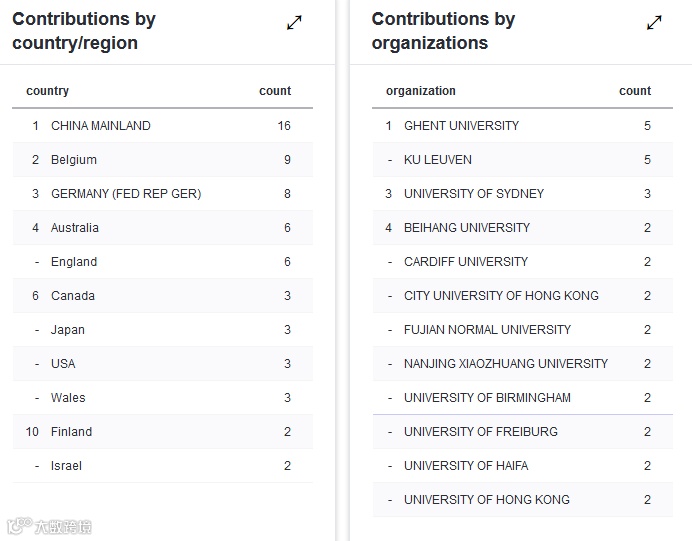
Task: Select the Australia country row
Action: click(x=75, y=228)
